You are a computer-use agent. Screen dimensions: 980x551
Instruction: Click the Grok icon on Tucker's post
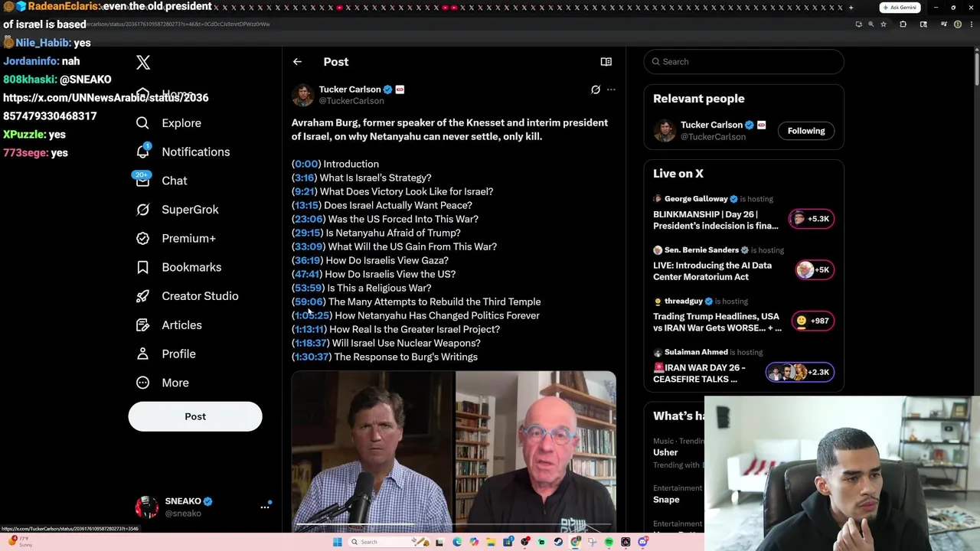(595, 90)
